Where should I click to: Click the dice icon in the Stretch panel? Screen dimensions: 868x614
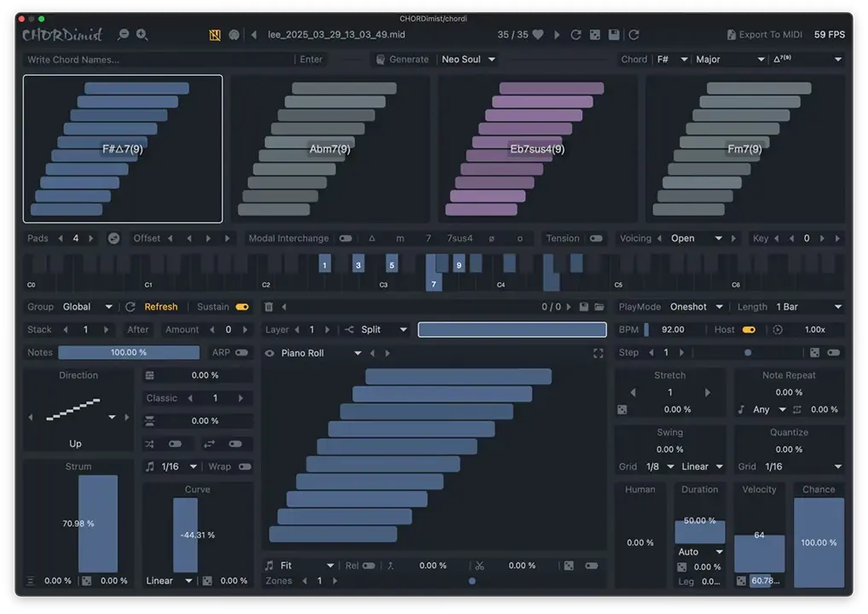(x=622, y=409)
